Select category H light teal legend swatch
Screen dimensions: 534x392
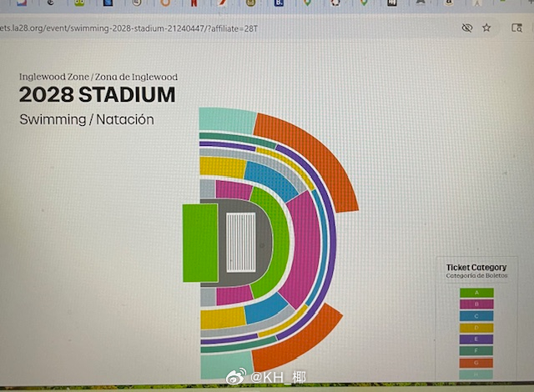476,374
